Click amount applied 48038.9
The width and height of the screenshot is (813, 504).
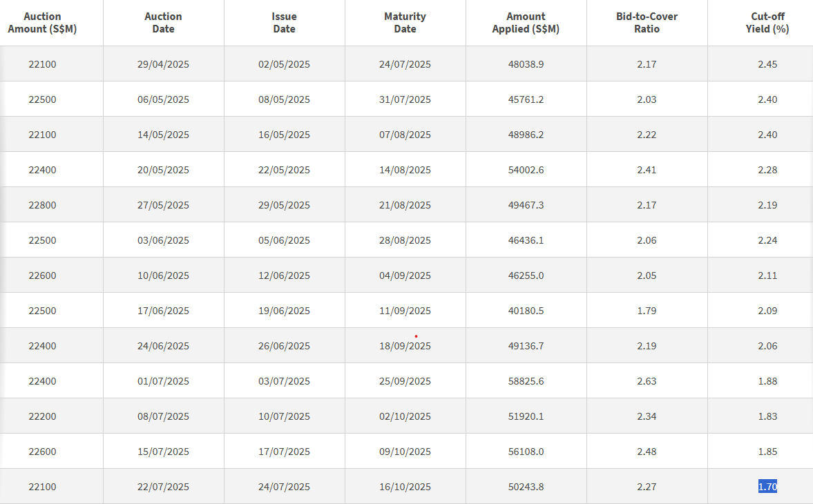click(x=526, y=64)
